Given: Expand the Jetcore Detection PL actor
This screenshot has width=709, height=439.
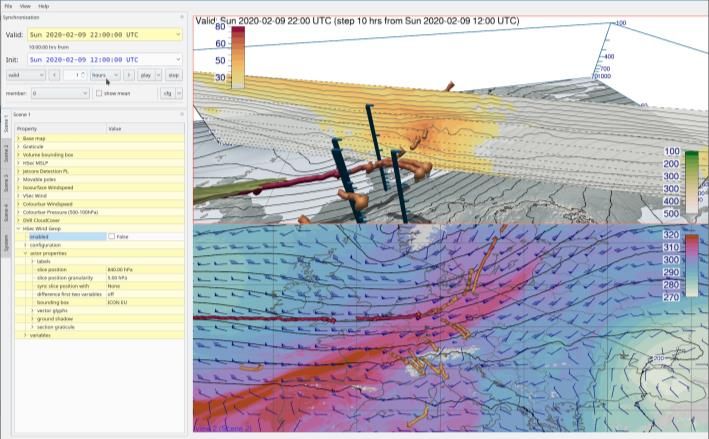Looking at the screenshot, I should pyautogui.click(x=19, y=171).
